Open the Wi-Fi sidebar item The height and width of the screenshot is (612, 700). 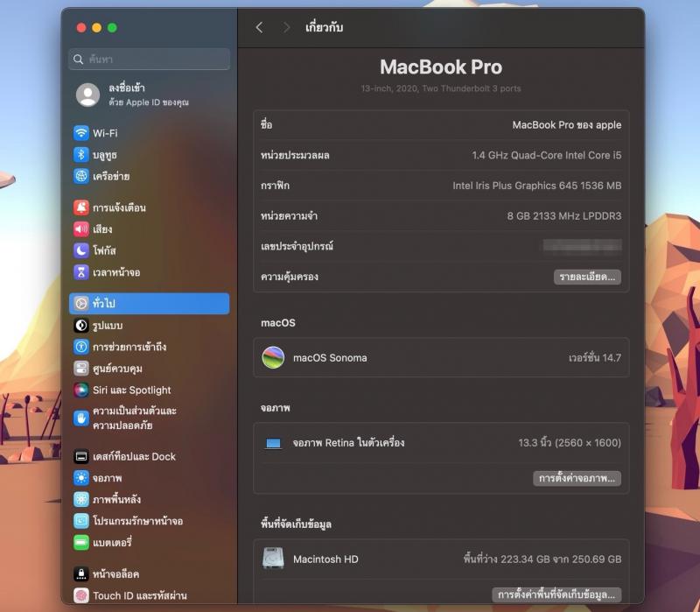(149, 133)
